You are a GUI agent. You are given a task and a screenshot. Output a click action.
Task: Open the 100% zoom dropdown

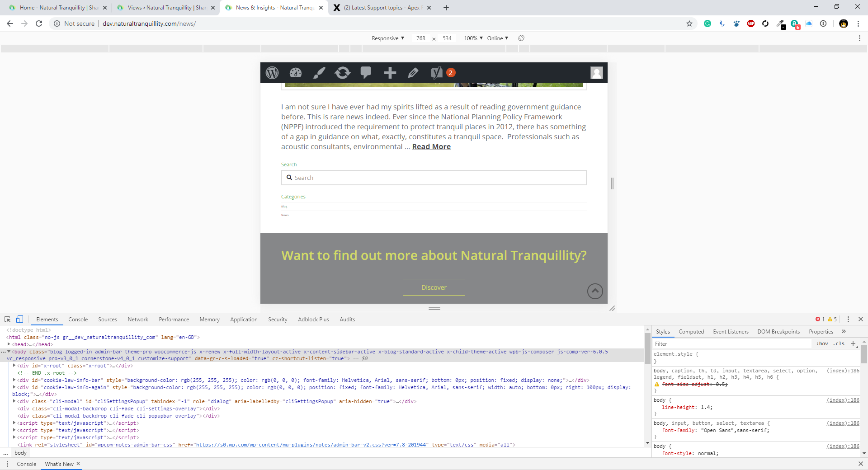coord(473,38)
